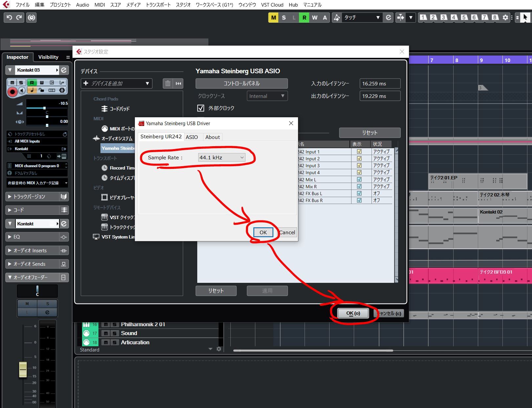Toggle the monitor speaker button in Inspector
The width and height of the screenshot is (532, 408).
point(22,90)
